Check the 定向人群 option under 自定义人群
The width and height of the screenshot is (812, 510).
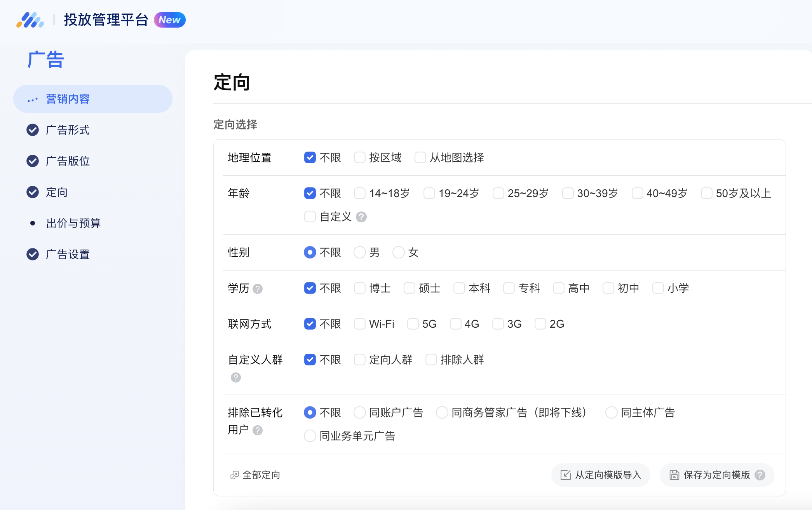point(359,360)
